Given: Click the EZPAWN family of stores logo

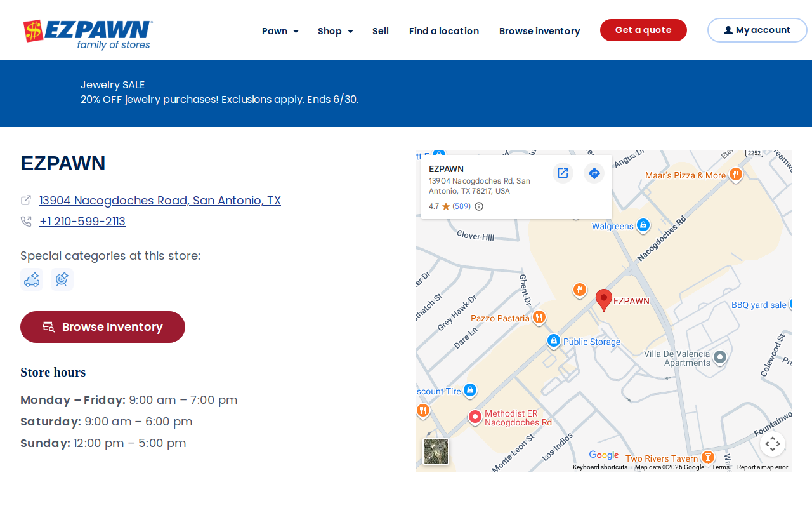Looking at the screenshot, I should (88, 34).
